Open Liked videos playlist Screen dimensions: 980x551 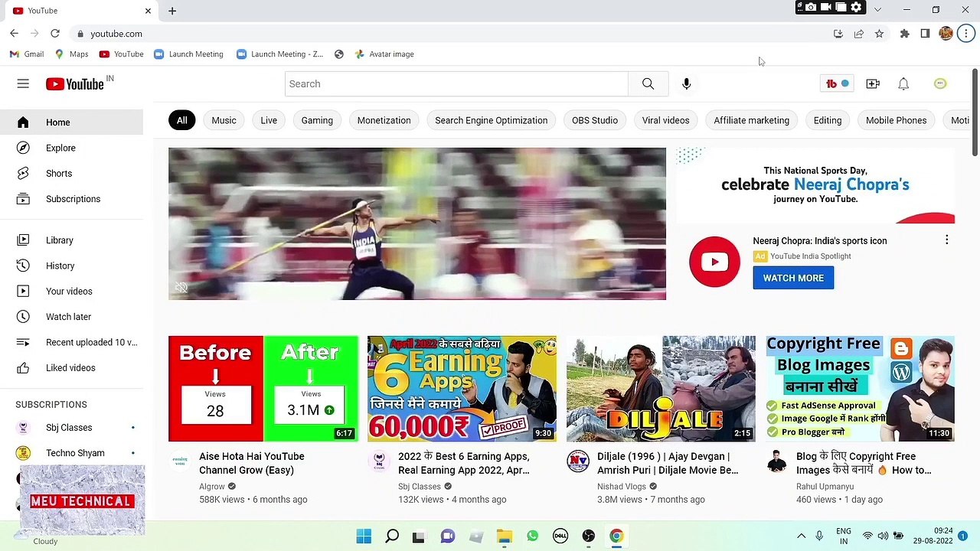click(71, 367)
